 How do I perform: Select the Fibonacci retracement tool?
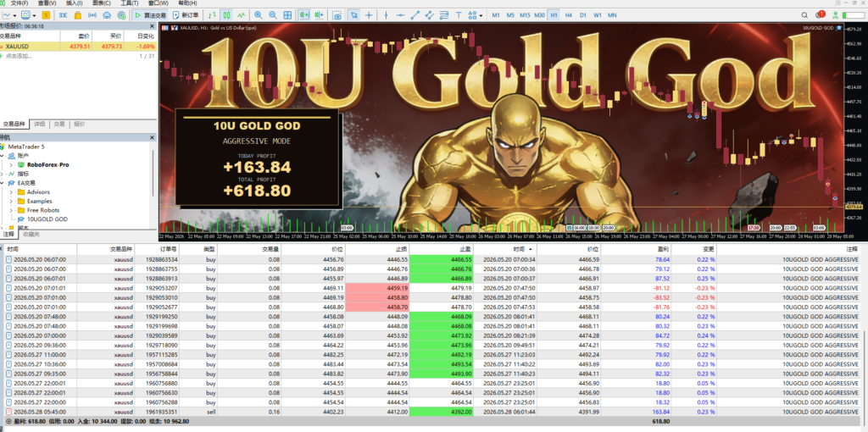point(444,15)
